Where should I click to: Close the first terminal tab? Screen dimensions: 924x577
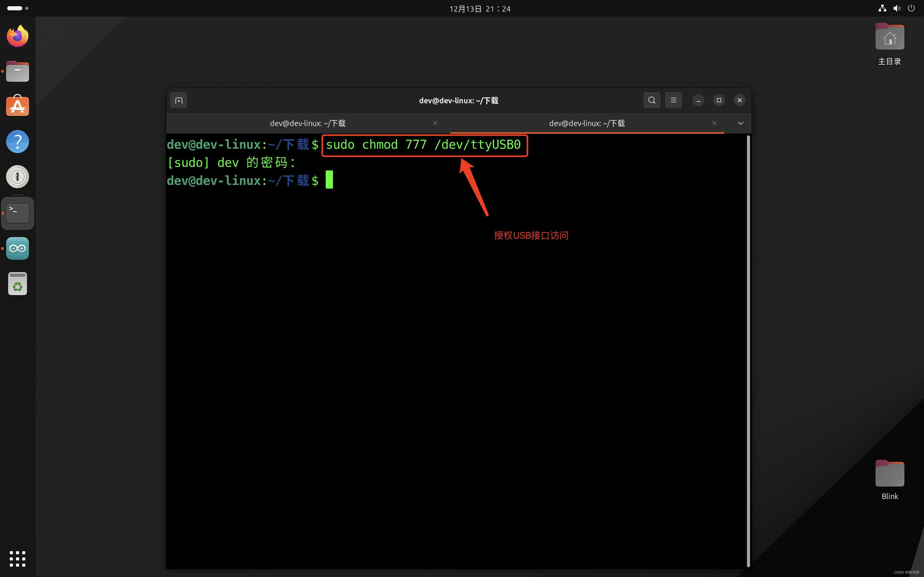tap(435, 123)
